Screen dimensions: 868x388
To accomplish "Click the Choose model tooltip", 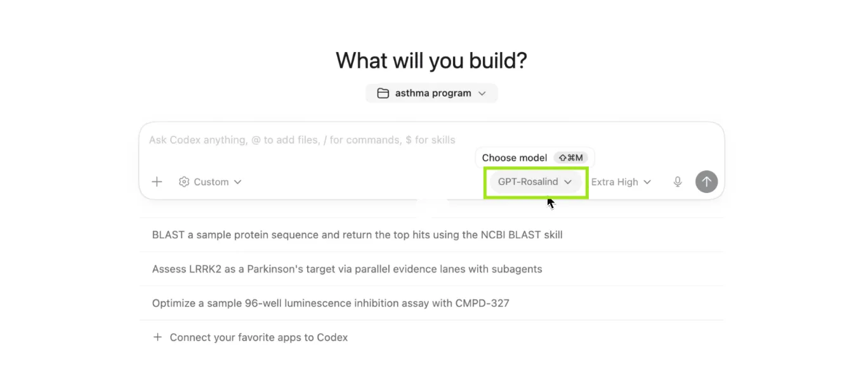I will pos(535,157).
